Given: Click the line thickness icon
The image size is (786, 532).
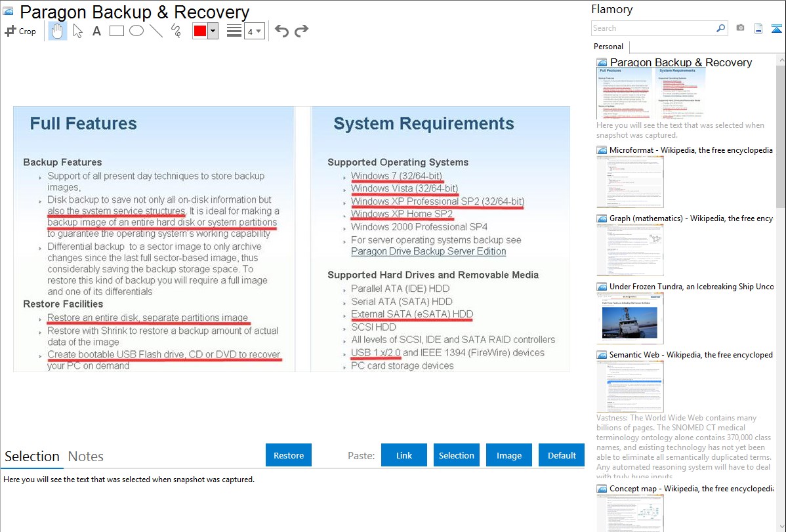Looking at the screenshot, I should point(234,31).
